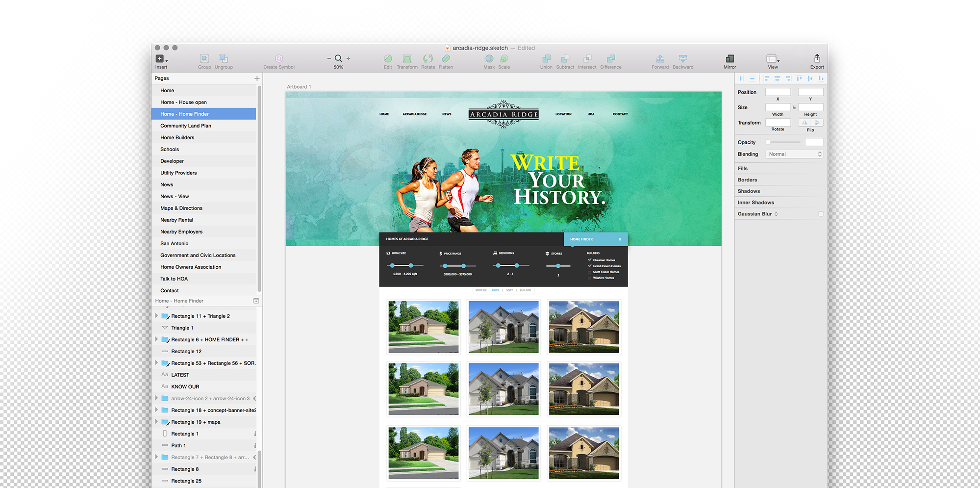Click the Ungroup toolbar icon
The height and width of the screenshot is (488, 980).
224,58
